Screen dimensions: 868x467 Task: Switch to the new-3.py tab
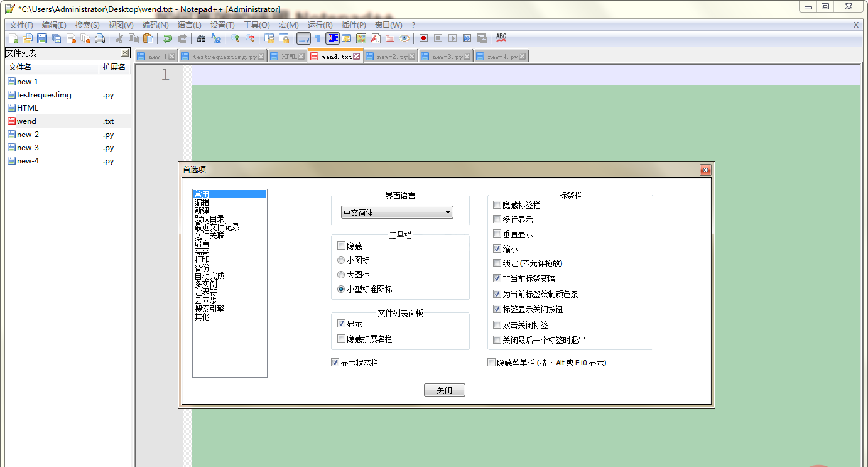pos(447,57)
